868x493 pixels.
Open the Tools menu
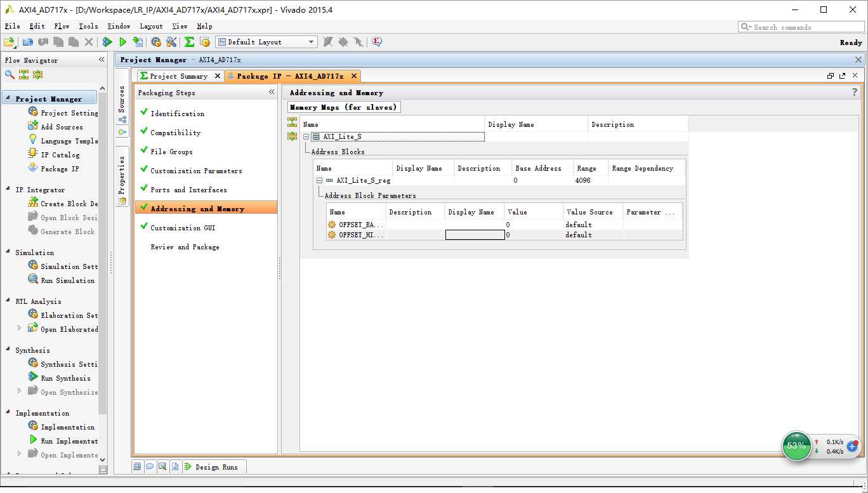[88, 26]
